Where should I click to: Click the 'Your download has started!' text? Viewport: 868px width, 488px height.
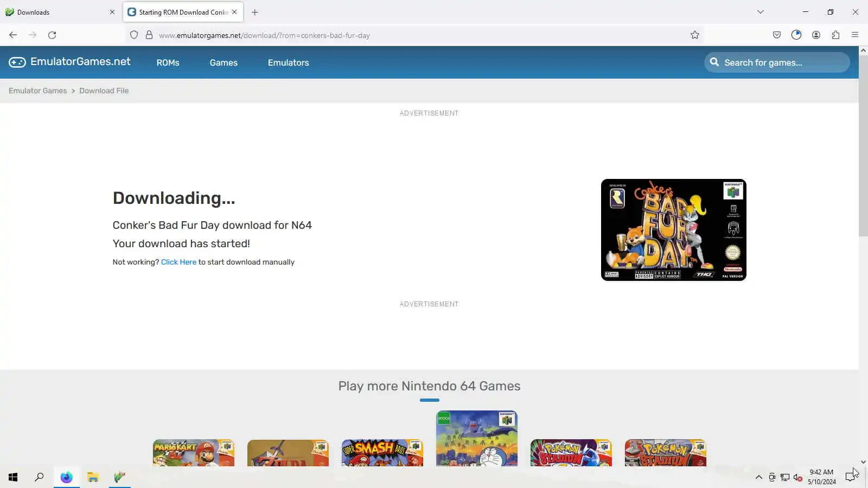point(181,243)
